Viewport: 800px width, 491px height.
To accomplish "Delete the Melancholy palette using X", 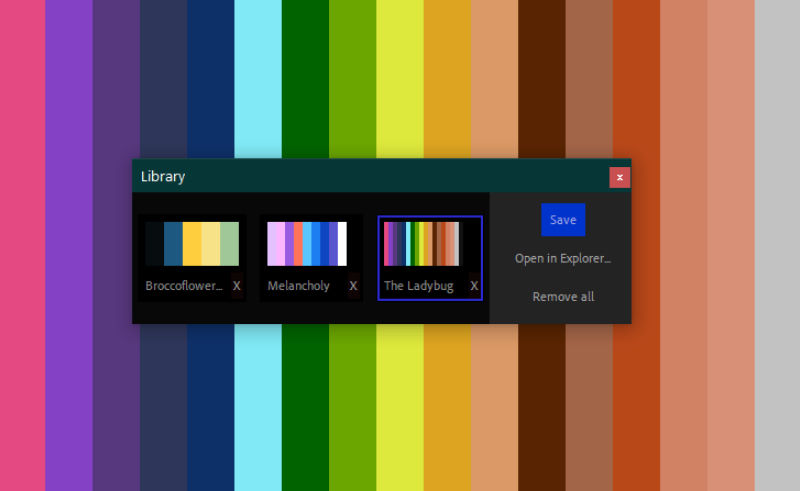I will click(353, 286).
